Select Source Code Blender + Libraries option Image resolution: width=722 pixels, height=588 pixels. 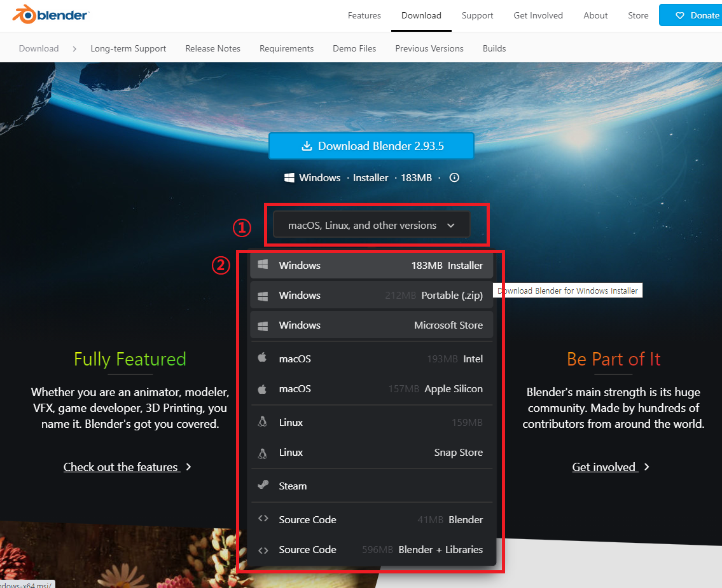pos(371,550)
